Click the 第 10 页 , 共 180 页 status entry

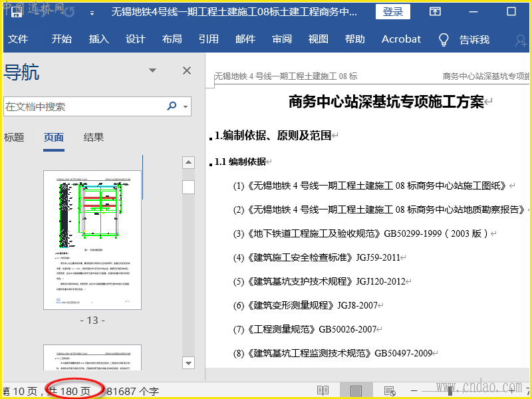[x=47, y=391]
